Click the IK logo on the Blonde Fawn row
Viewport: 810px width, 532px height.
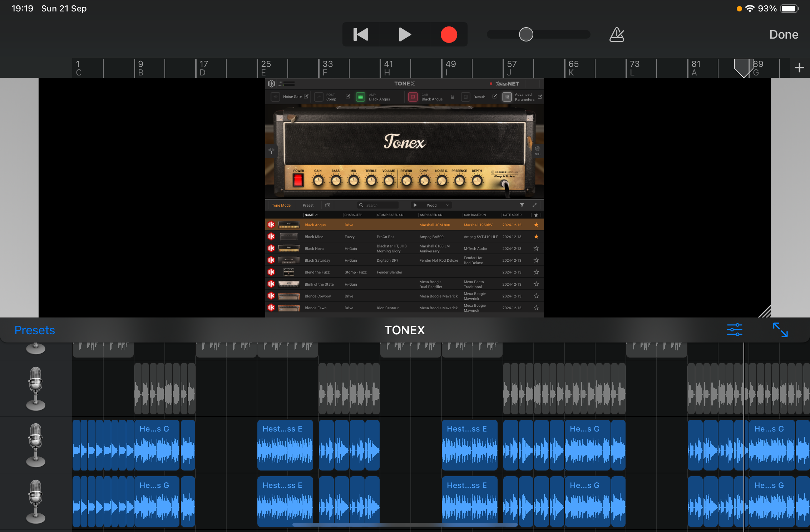pos(271,308)
